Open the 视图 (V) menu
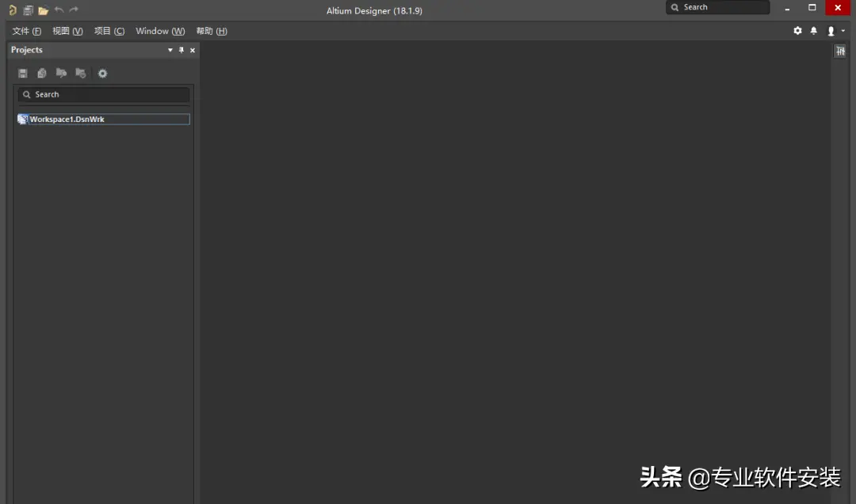Screen dimensions: 856x504 tap(67, 31)
